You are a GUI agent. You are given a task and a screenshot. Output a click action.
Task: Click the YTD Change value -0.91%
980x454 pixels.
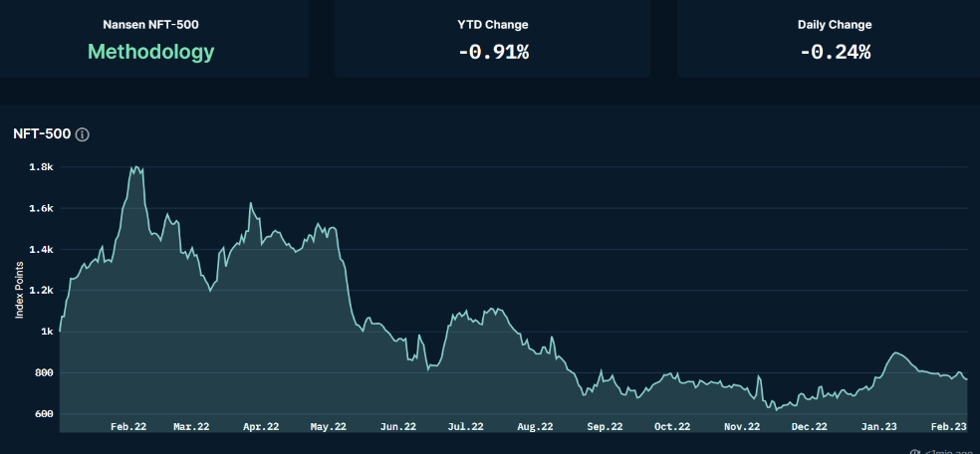[493, 52]
